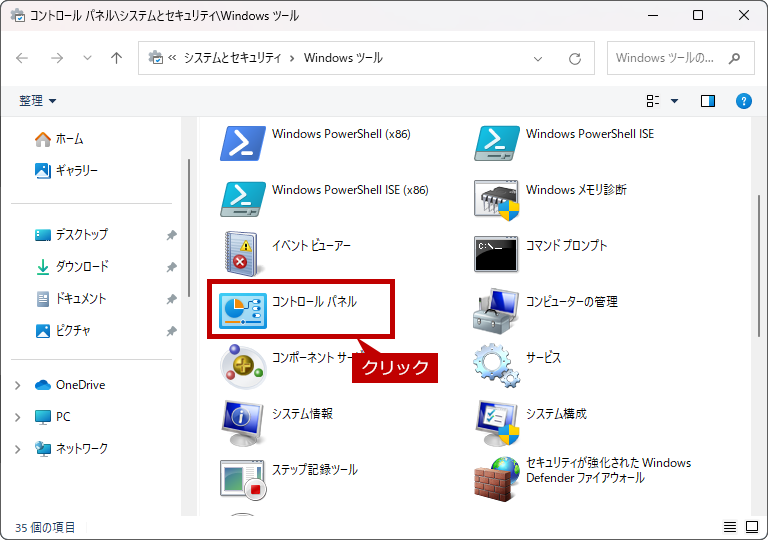Click the search magnifier icon
This screenshot has width=768, height=540.
point(734,58)
